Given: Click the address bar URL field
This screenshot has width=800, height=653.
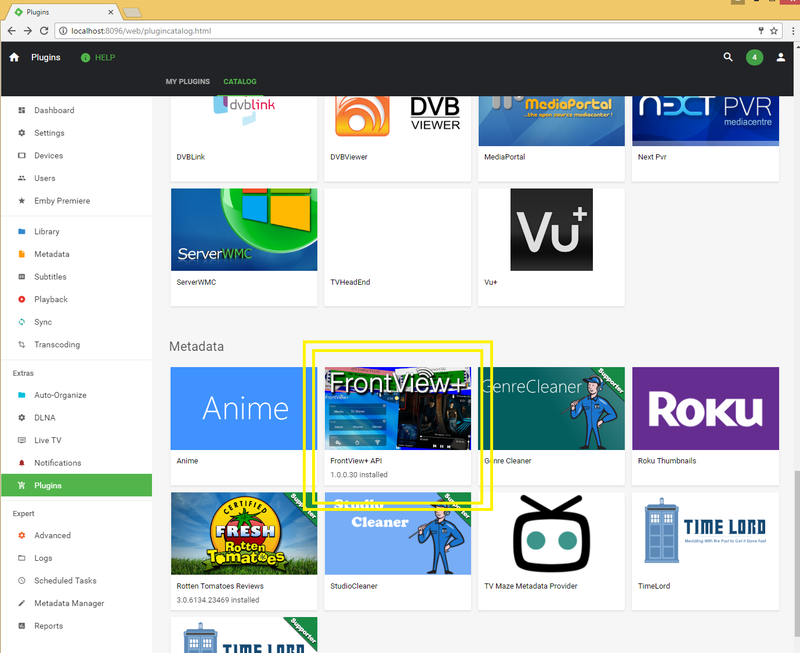Looking at the screenshot, I should (418, 31).
